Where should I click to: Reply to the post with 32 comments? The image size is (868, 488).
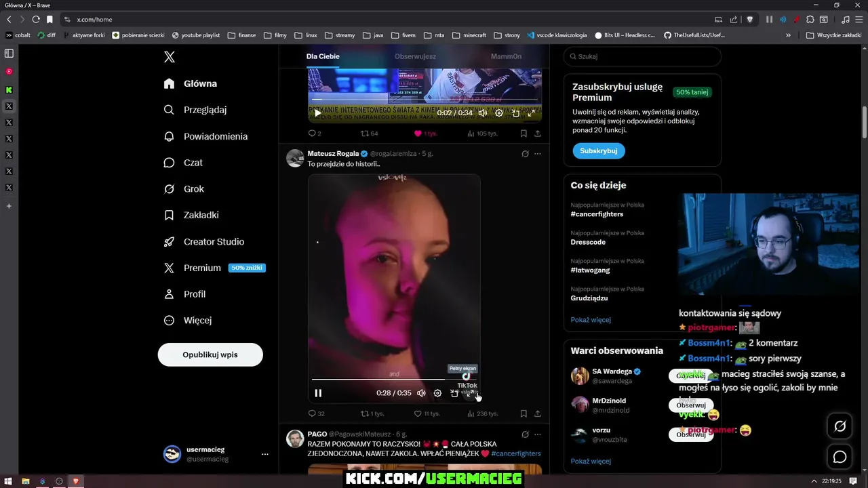coord(316,413)
